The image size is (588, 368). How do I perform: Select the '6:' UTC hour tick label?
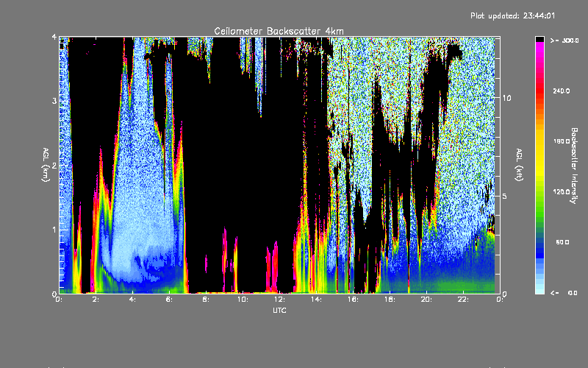pos(170,300)
